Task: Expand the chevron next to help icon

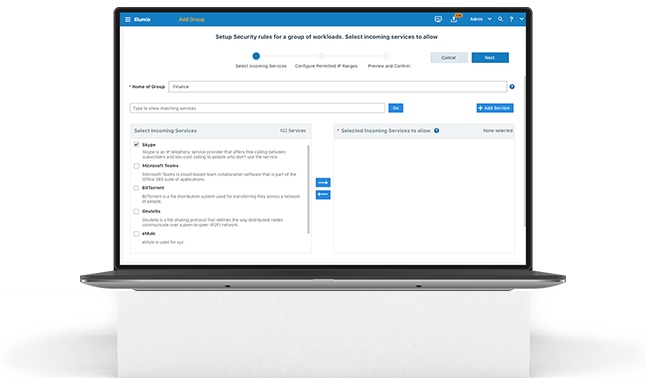Action: [x=522, y=19]
